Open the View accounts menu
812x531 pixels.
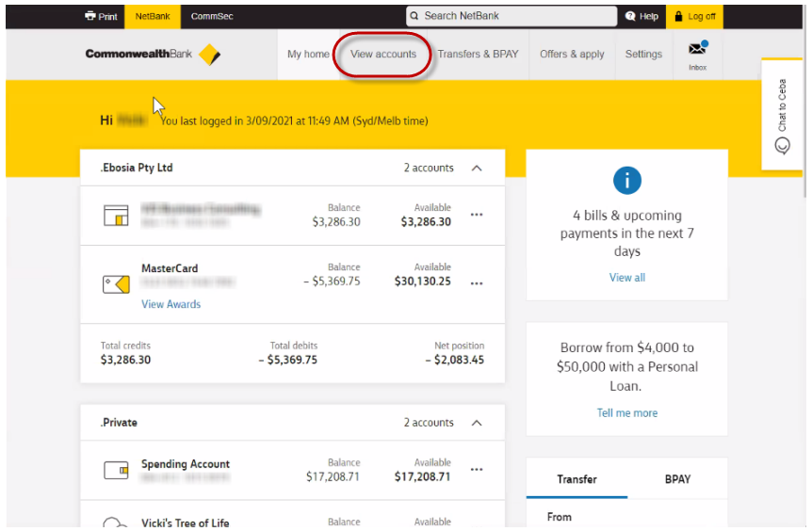[x=383, y=55]
